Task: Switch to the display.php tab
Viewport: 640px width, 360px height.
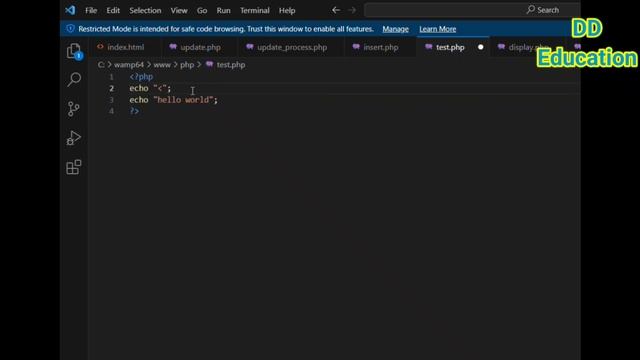Action: click(x=527, y=47)
